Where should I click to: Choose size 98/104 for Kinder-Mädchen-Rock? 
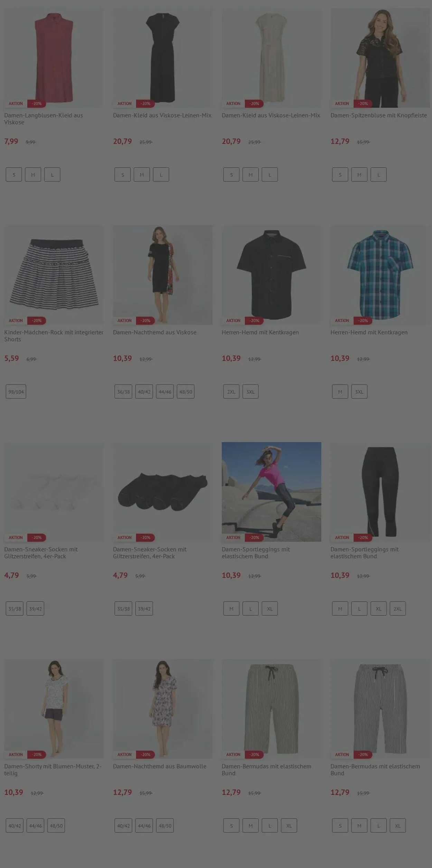coord(16,392)
